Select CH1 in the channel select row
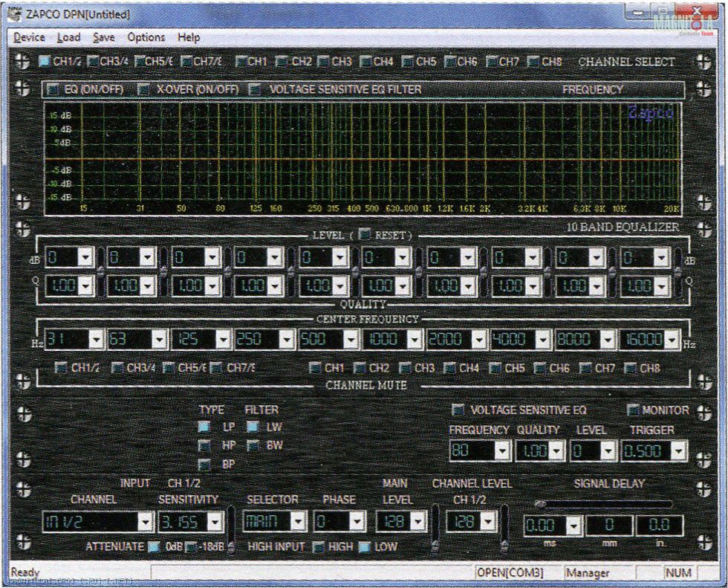Image resolution: width=728 pixels, height=588 pixels. tap(241, 61)
